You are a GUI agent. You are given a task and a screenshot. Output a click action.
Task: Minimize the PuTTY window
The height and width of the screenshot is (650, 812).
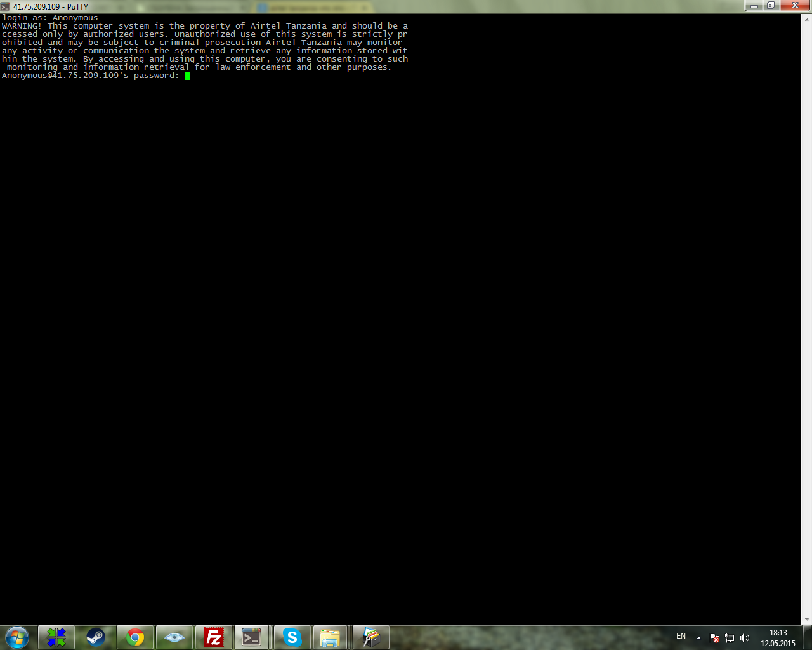(x=754, y=6)
